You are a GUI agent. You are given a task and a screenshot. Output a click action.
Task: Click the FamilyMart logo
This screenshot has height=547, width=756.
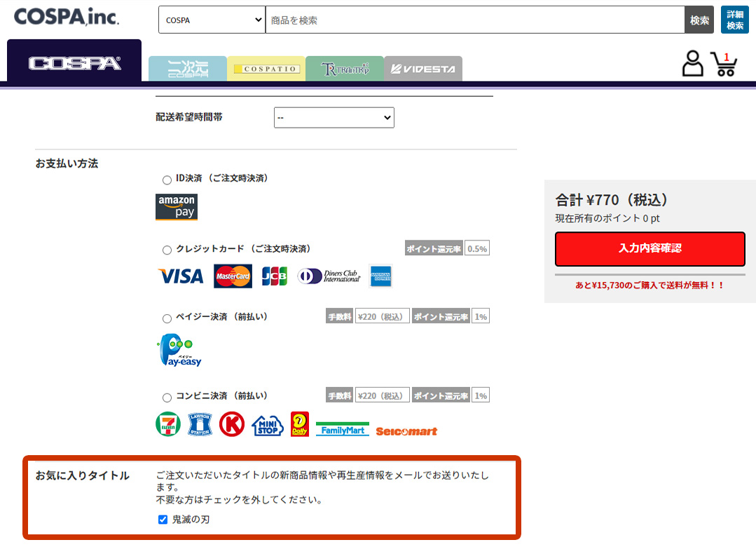coord(343,429)
